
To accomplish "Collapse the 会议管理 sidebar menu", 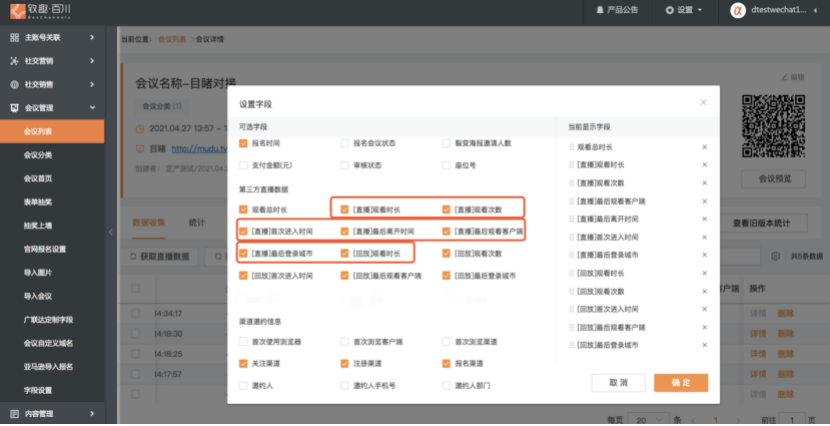I will [x=52, y=108].
